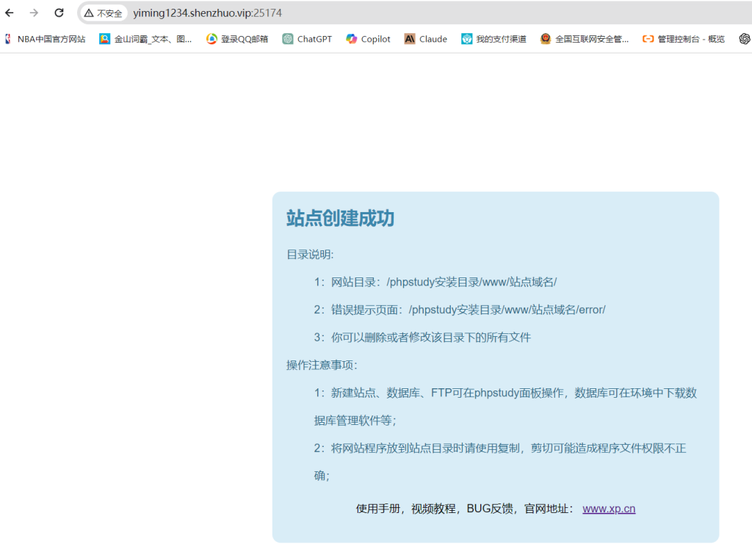Open the ChatGPT bookmark
The height and width of the screenshot is (560, 752).
pos(307,39)
